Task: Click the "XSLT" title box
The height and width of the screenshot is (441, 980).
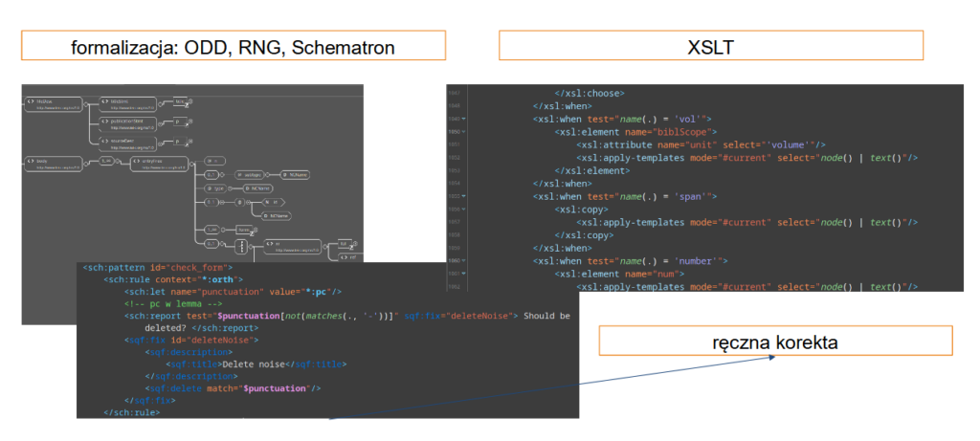Action: tap(711, 46)
